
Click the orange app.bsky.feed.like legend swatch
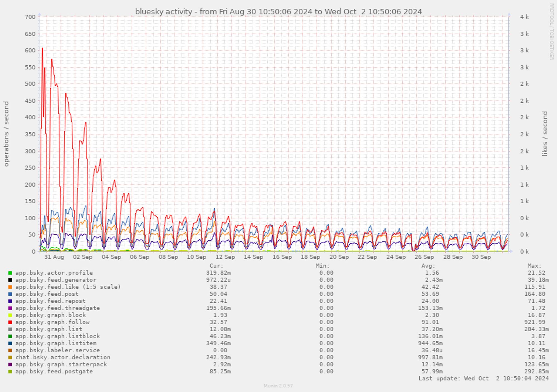pos(10,287)
